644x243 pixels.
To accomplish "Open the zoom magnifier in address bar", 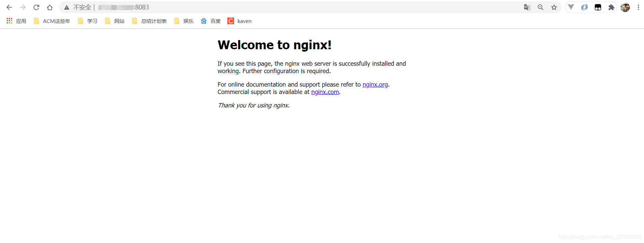I will pos(540,7).
